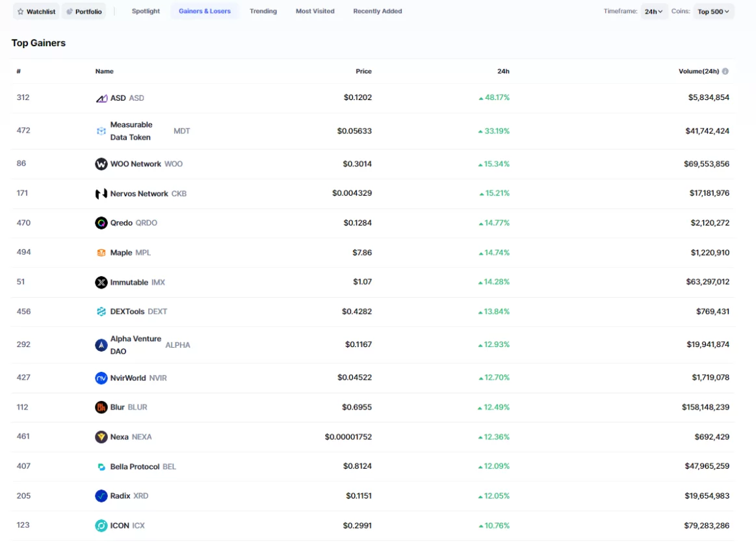Click the Blur coin logo icon
Screen dimensions: 756x546
(x=101, y=407)
